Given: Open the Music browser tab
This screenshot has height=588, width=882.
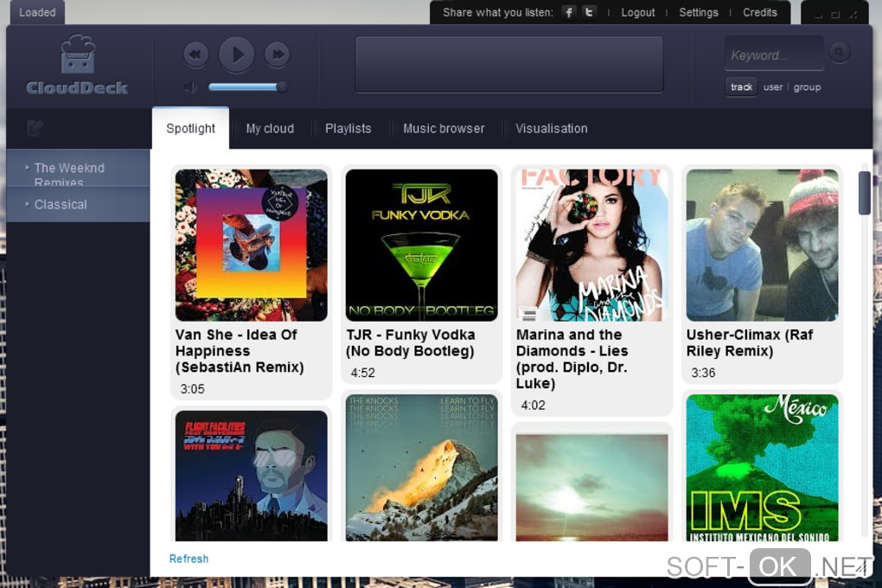Looking at the screenshot, I should point(444,128).
